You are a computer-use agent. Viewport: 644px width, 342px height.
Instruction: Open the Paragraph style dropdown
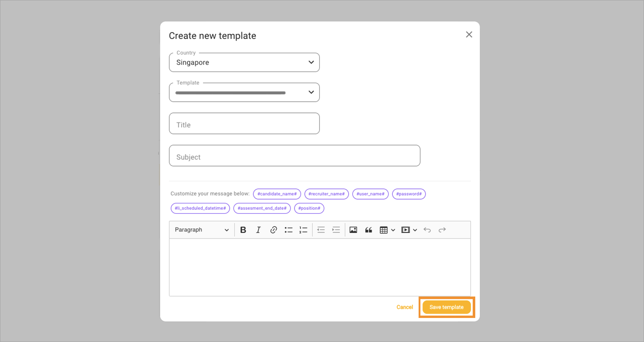pyautogui.click(x=202, y=230)
